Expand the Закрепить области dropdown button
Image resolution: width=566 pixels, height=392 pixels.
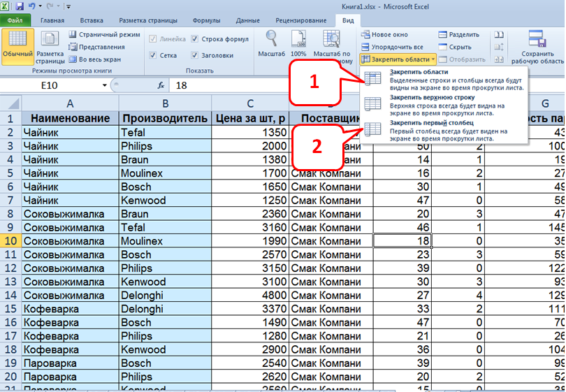click(x=398, y=60)
